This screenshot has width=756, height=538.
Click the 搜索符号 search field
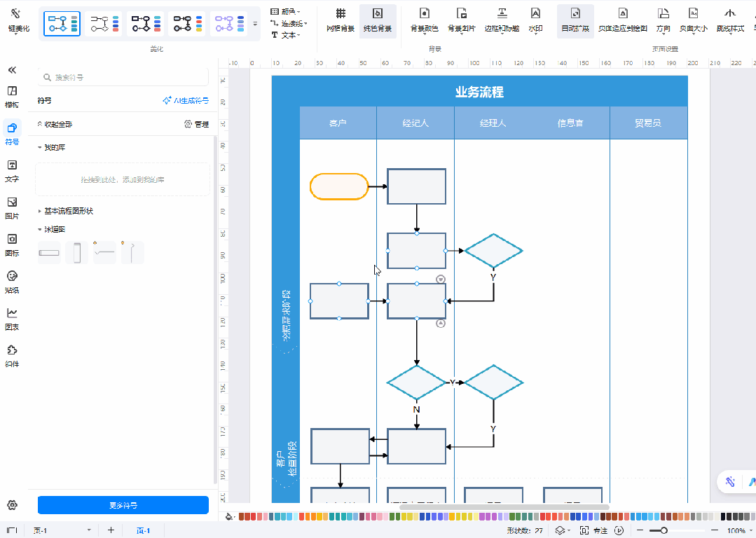coord(123,77)
